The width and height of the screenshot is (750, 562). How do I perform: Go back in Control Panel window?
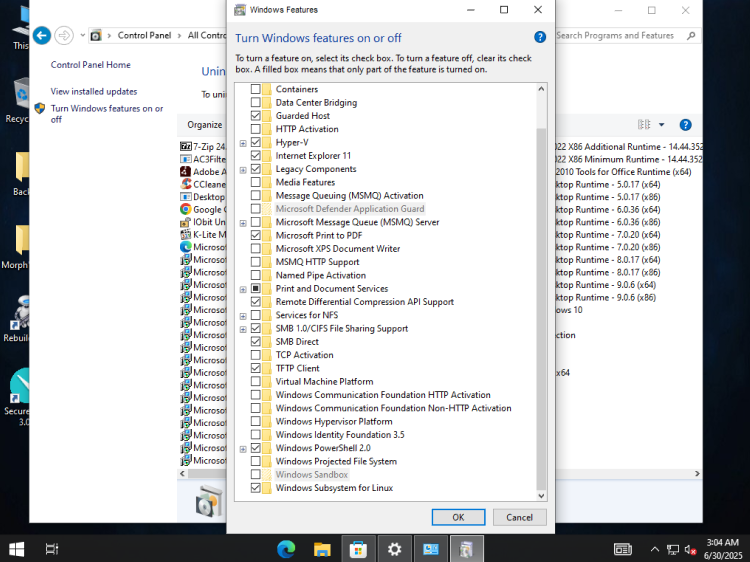pos(42,35)
